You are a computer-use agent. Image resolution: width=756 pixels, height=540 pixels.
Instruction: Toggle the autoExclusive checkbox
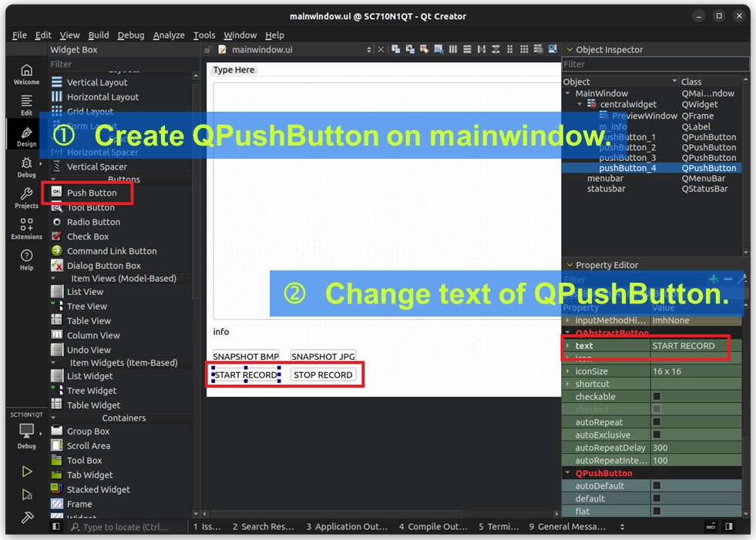pyautogui.click(x=657, y=434)
